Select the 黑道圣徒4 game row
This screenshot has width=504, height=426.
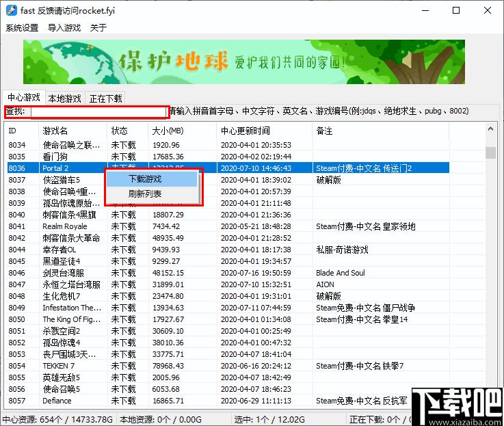(228, 261)
